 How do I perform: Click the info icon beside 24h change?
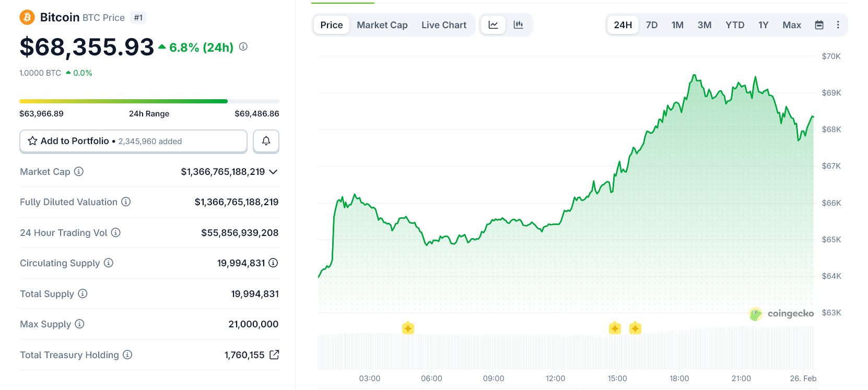243,46
